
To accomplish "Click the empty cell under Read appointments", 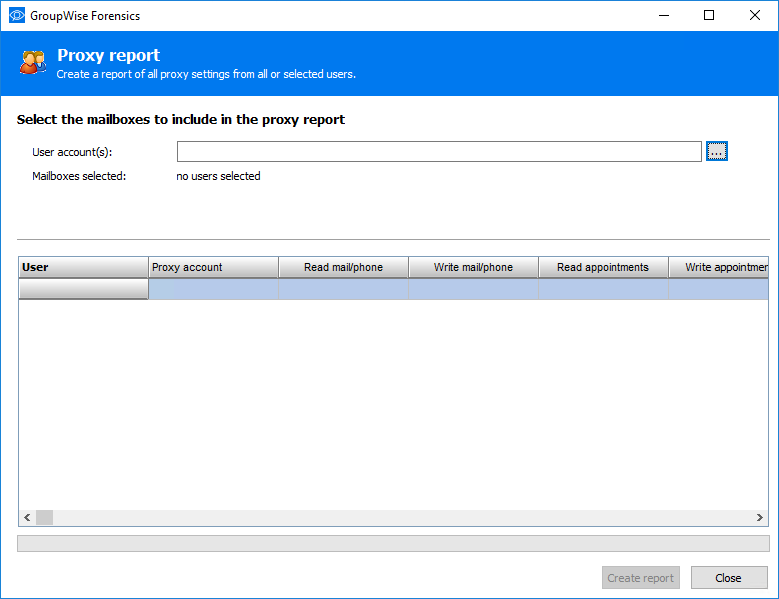I will [x=603, y=289].
